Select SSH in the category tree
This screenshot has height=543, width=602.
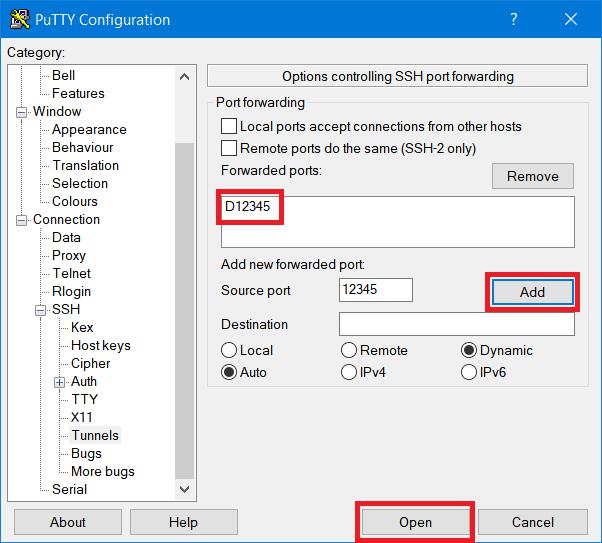pyautogui.click(x=66, y=310)
